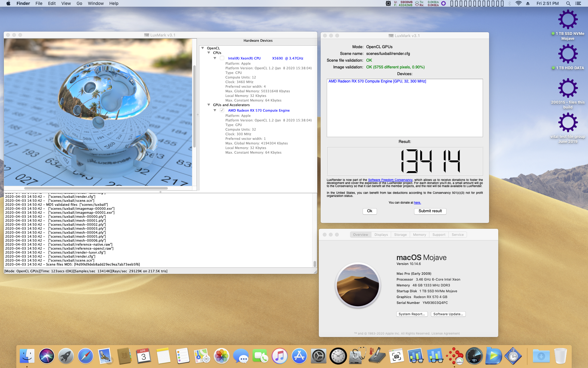Collapse the OpenCL tree node
588x368 pixels.
[x=203, y=48]
